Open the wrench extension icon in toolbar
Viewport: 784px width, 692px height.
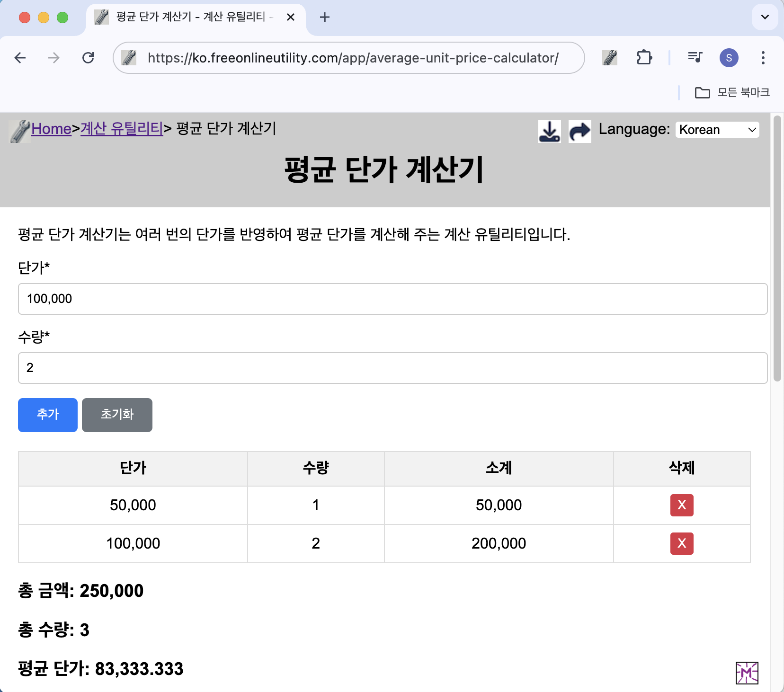610,58
